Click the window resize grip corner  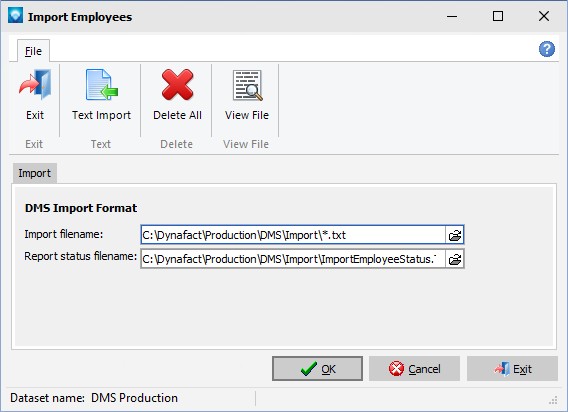pos(553,400)
